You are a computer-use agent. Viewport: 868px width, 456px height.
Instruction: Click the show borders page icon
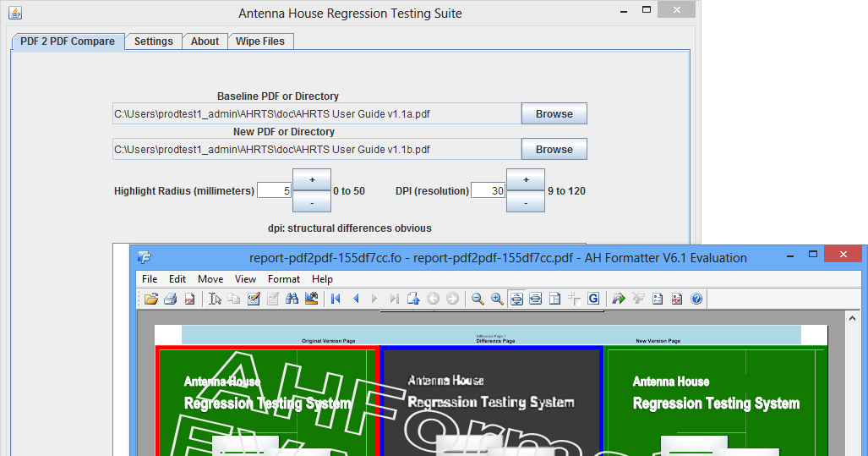[554, 299]
